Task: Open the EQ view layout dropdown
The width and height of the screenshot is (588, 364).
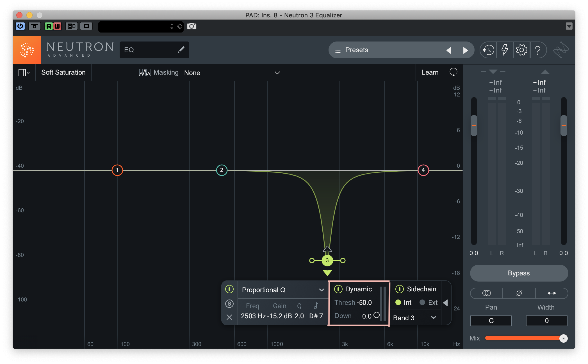Action: pos(24,73)
